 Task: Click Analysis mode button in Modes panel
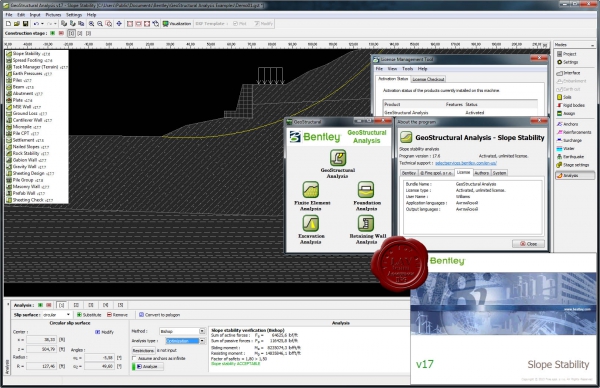point(575,176)
